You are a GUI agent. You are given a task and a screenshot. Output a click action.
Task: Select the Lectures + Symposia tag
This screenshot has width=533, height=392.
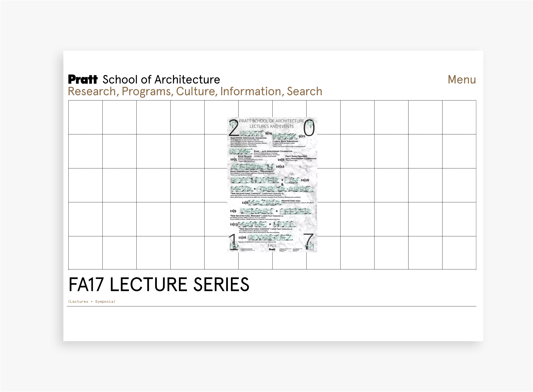[x=92, y=301]
